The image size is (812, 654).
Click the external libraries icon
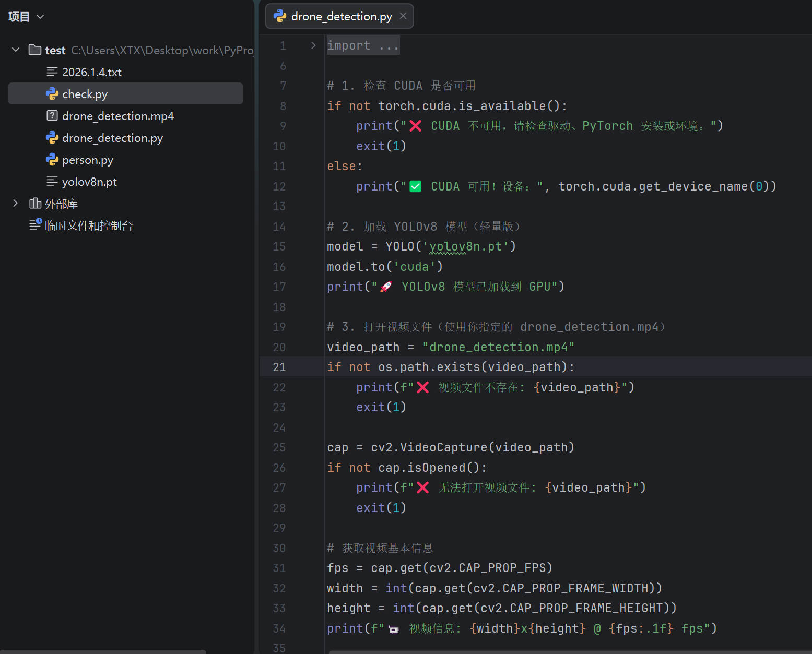35,204
